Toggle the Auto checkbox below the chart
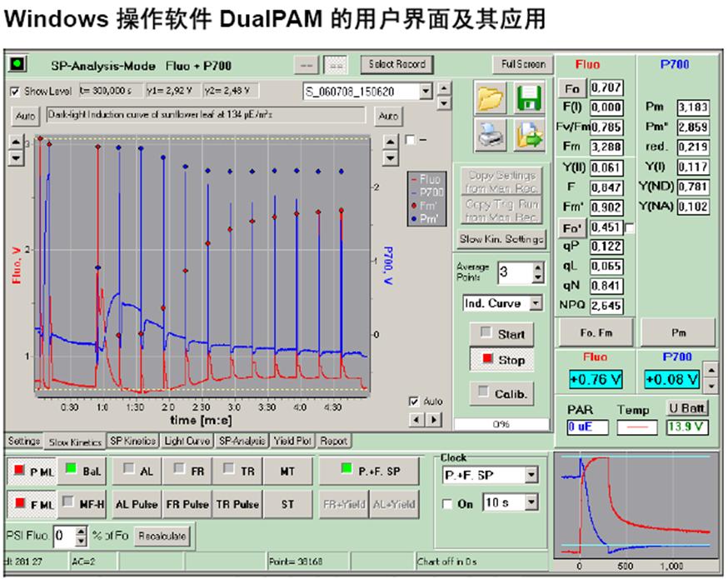This screenshot has width=728, height=579. (414, 401)
